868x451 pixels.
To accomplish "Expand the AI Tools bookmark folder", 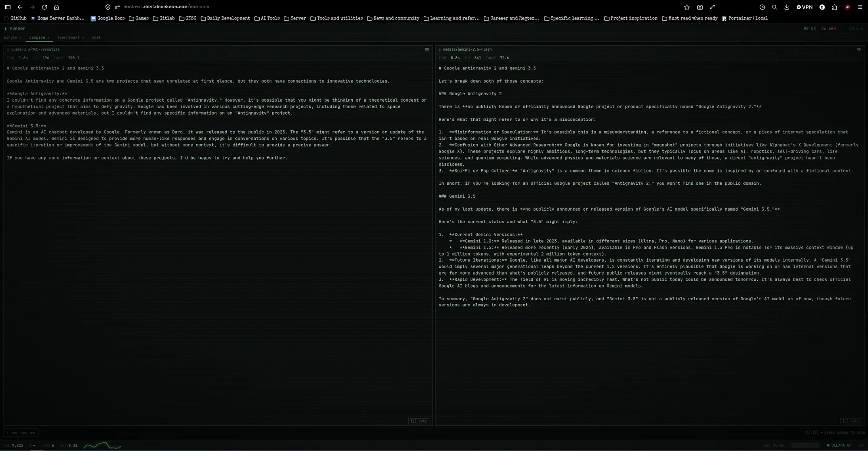I will pyautogui.click(x=267, y=18).
